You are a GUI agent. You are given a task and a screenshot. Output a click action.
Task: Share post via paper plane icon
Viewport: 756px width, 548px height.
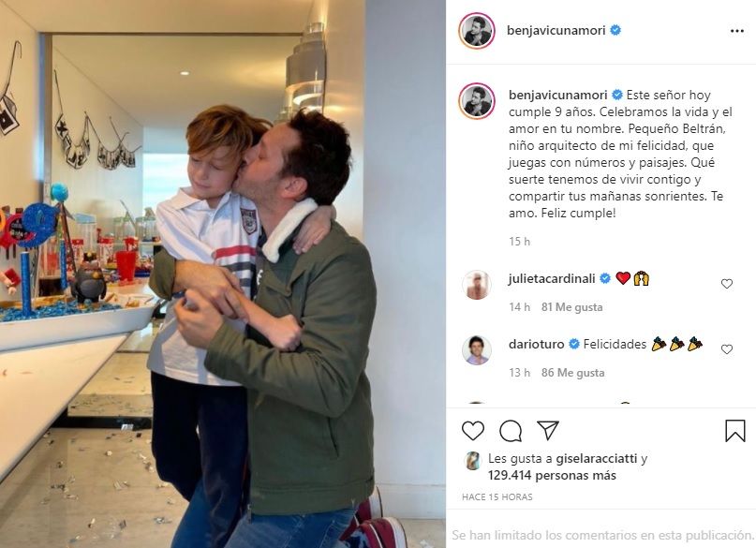548,430
